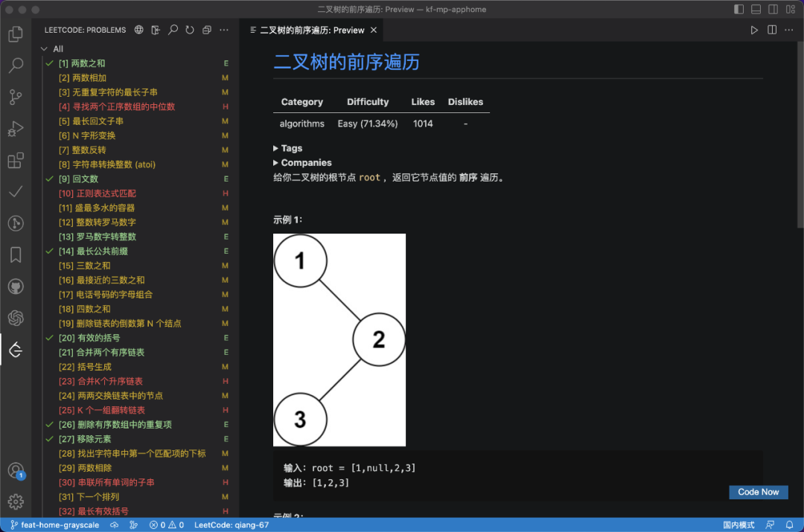Open notifications bell in status bar

coord(790,525)
